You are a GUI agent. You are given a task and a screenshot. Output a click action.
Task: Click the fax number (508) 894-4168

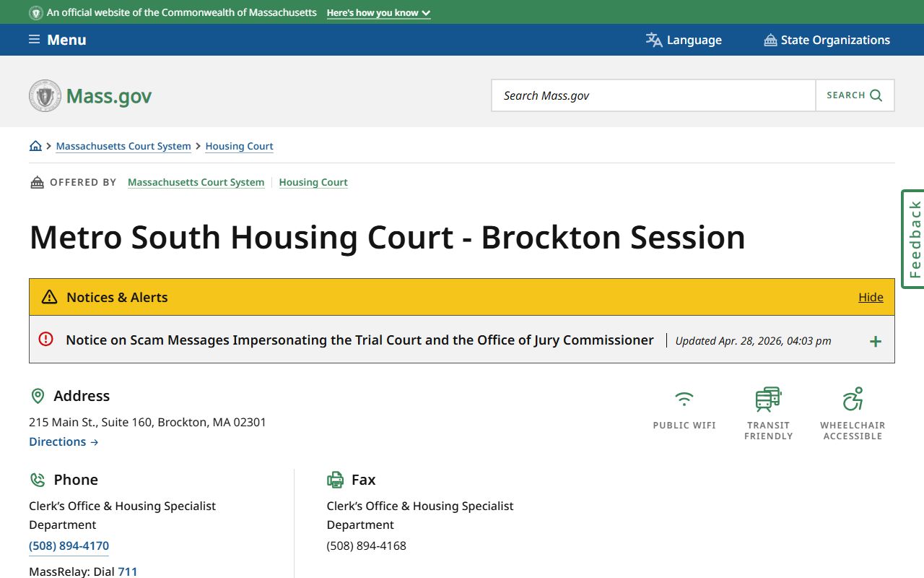coord(366,545)
